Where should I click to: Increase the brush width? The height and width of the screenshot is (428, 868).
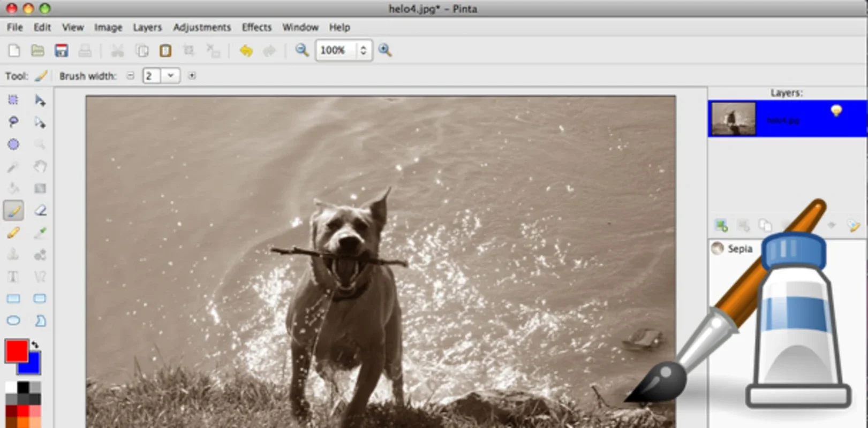tap(192, 75)
